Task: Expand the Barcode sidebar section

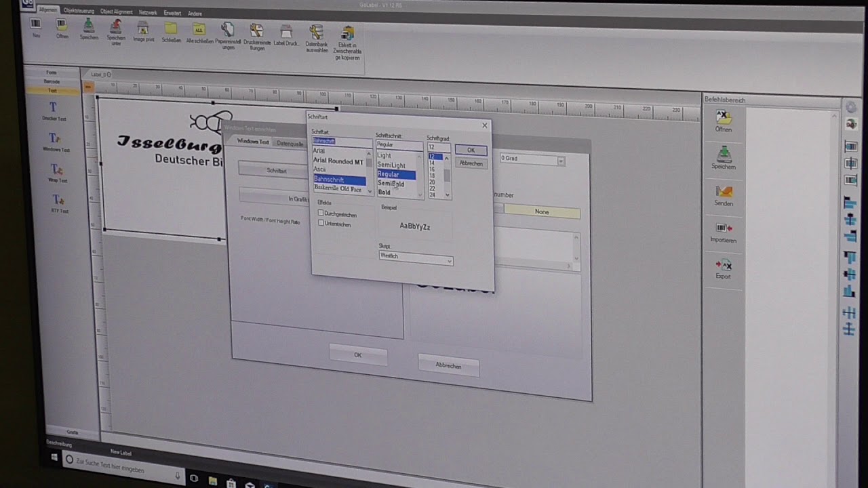Action: pos(52,81)
